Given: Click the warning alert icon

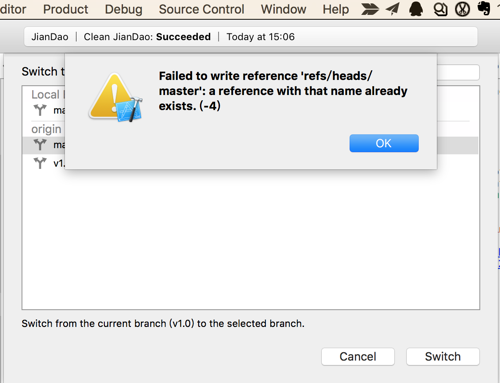Looking at the screenshot, I should pos(115,98).
